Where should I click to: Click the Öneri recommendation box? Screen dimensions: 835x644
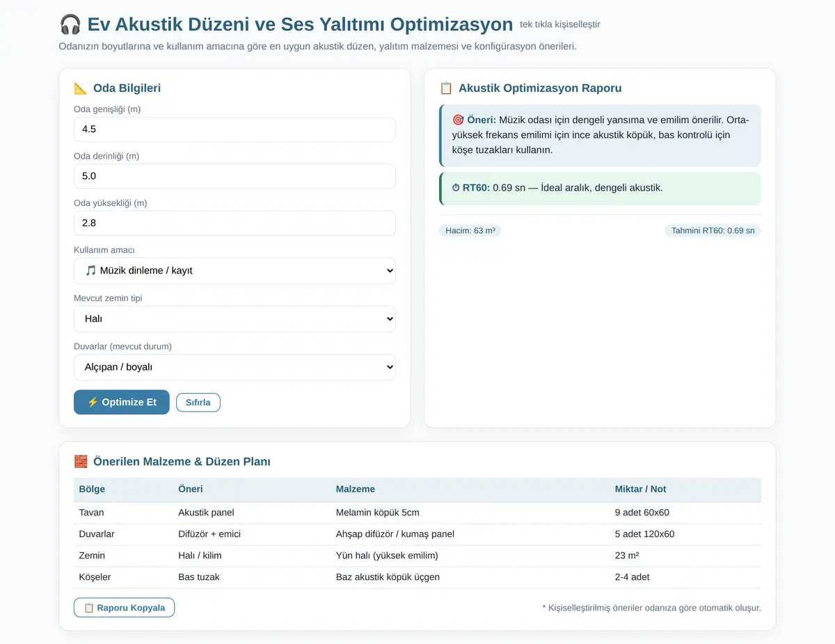600,136
